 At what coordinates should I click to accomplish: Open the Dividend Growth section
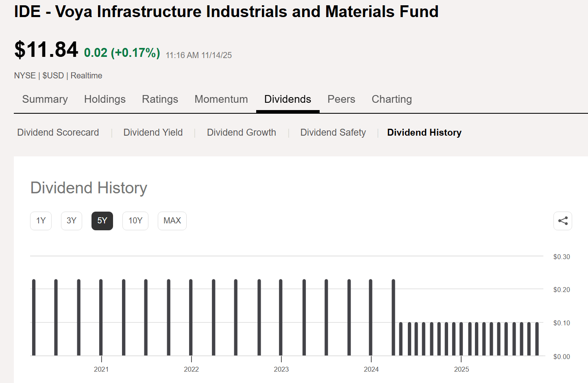click(x=241, y=132)
